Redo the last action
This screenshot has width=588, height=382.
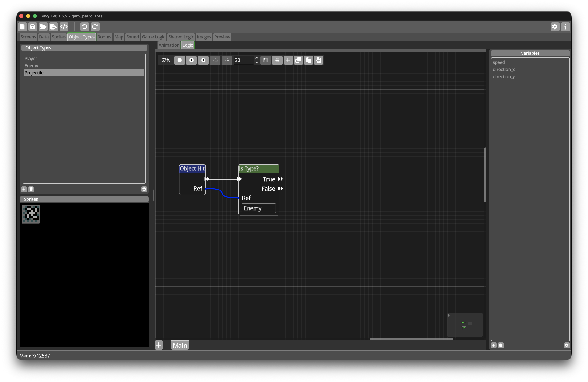(x=95, y=27)
